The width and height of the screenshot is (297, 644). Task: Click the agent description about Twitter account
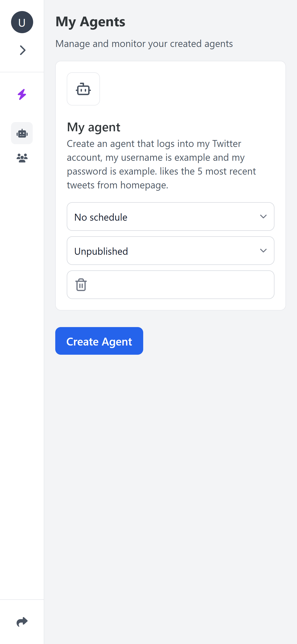point(161,164)
